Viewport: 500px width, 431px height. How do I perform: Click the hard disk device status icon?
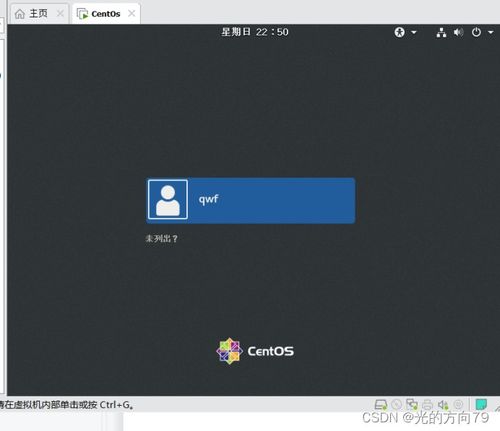pos(380,405)
